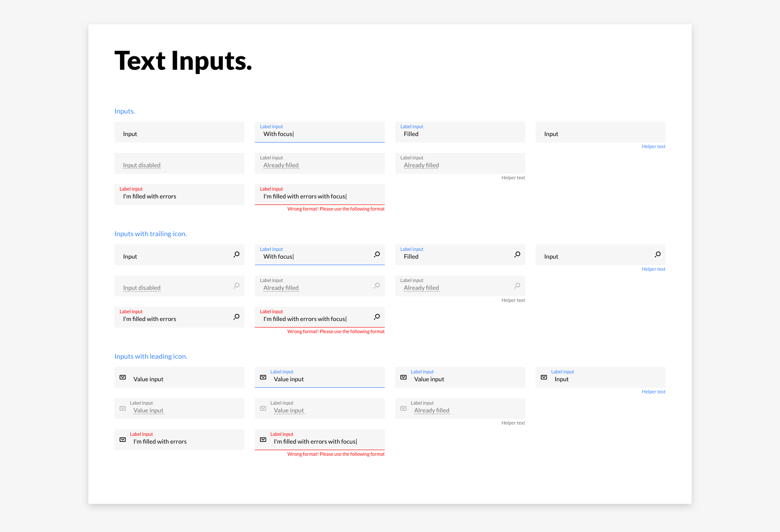
Task: Click envelope icon in leading-icon 'Input' with helper text
Action: click(x=544, y=377)
